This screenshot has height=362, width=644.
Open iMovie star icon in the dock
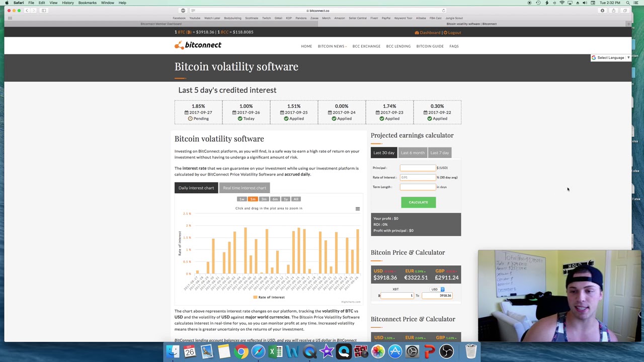point(327,351)
